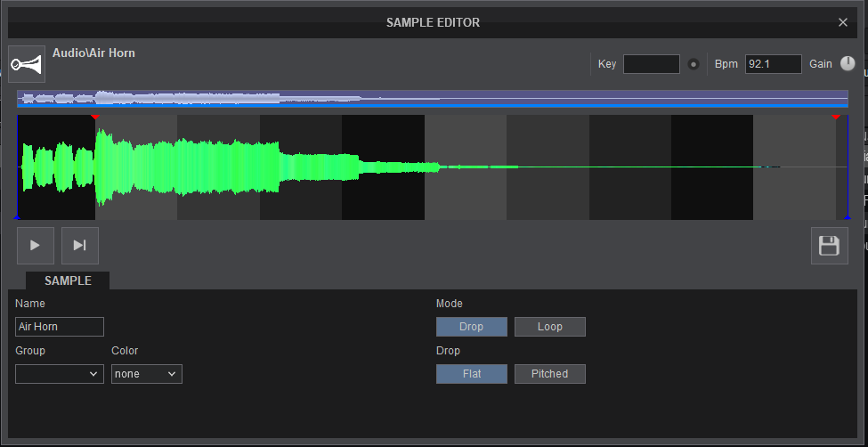Switch mode to Loop
The image size is (868, 447).
549,327
